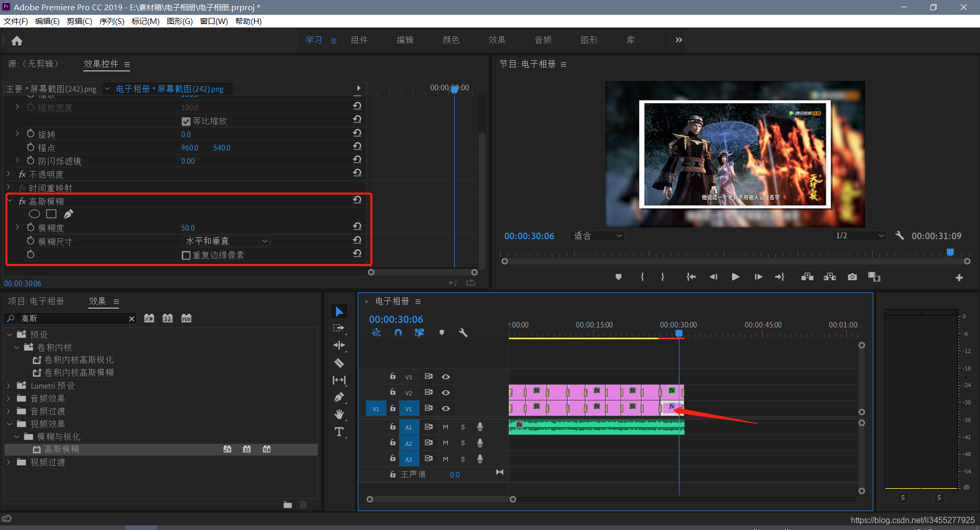Toggle V3 track output eye
The width and height of the screenshot is (980, 530).
click(446, 377)
